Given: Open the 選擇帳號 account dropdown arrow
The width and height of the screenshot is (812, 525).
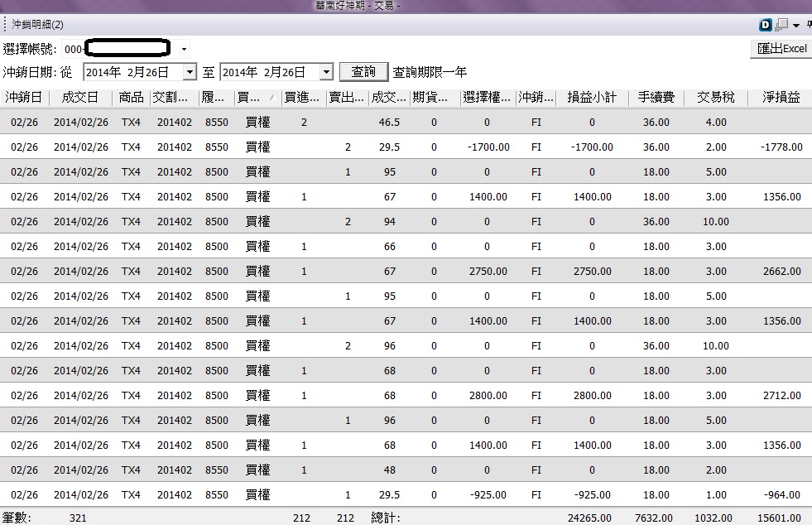Looking at the screenshot, I should click(x=183, y=49).
